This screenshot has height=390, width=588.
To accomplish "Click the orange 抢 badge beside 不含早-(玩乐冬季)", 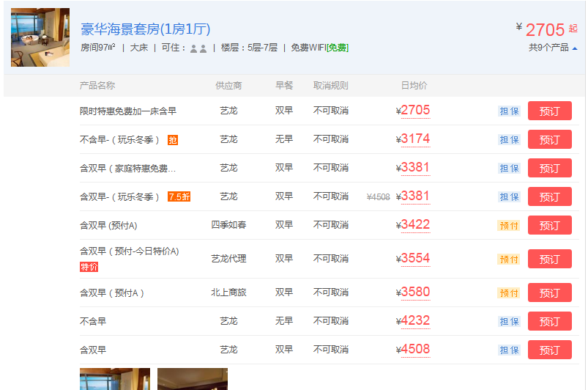I will click(x=172, y=139).
